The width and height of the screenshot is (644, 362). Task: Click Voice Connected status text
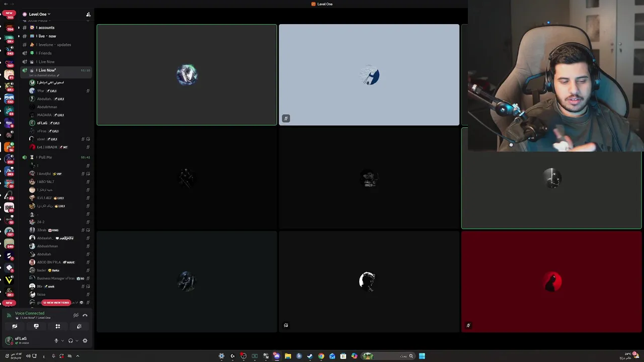(x=30, y=313)
